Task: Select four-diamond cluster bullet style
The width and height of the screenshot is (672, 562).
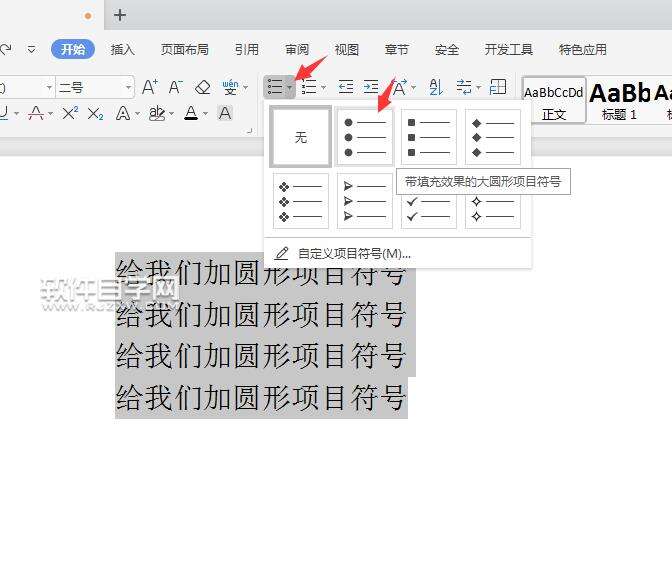Action: click(300, 201)
